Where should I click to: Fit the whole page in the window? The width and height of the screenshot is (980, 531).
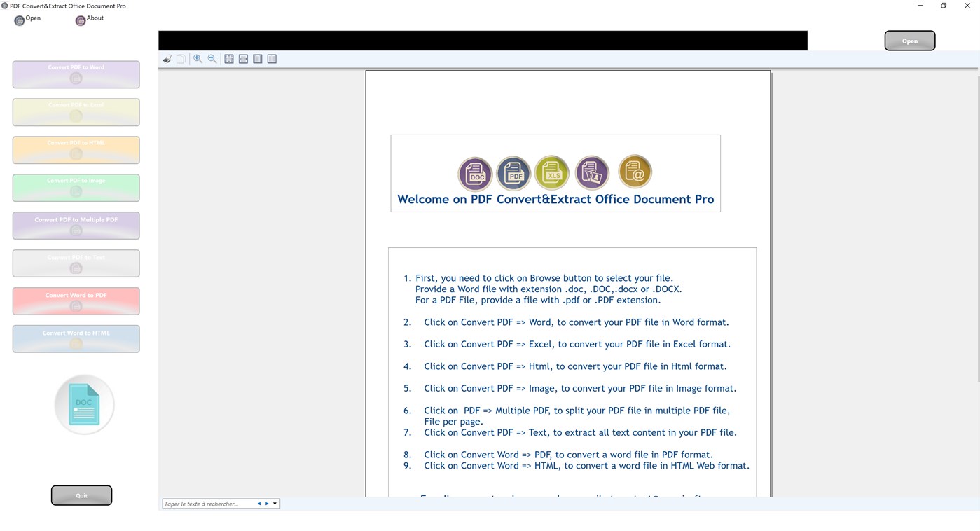[229, 58]
